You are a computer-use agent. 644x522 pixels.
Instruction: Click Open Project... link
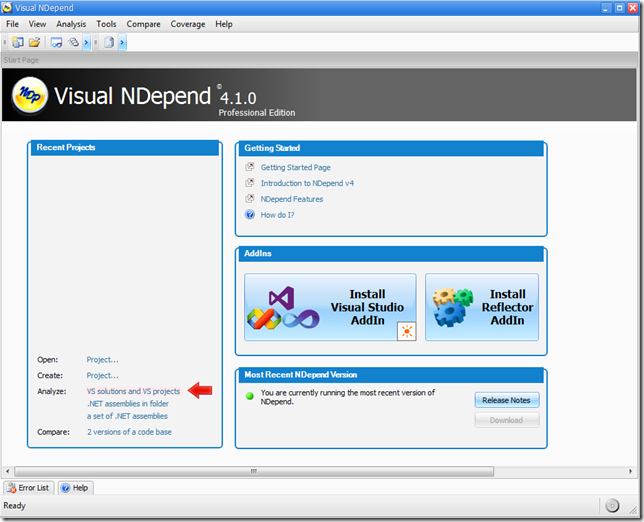click(102, 360)
